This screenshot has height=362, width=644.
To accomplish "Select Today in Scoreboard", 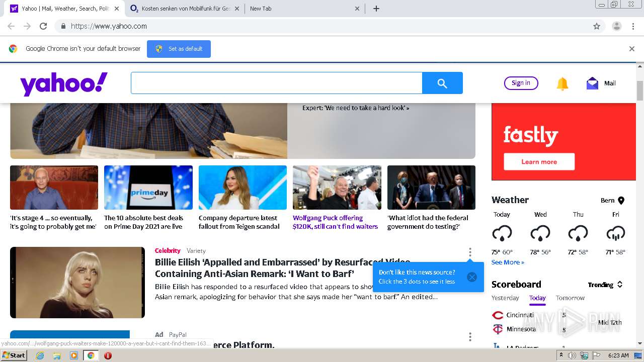I will [537, 298].
